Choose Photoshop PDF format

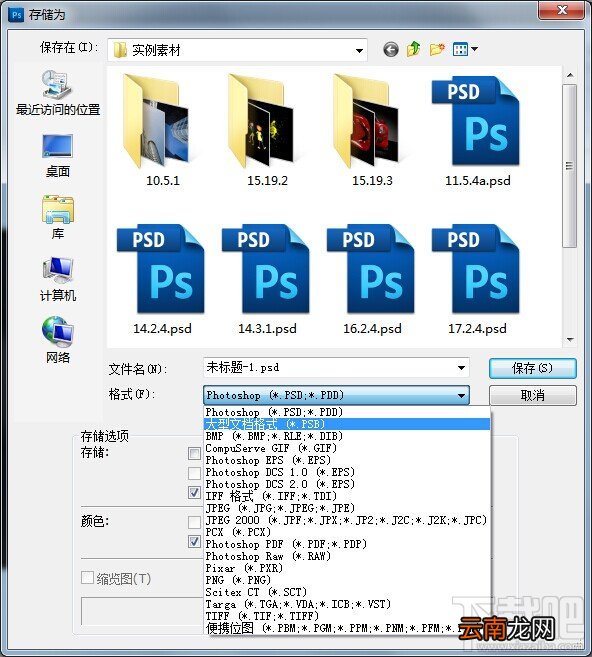(x=347, y=544)
